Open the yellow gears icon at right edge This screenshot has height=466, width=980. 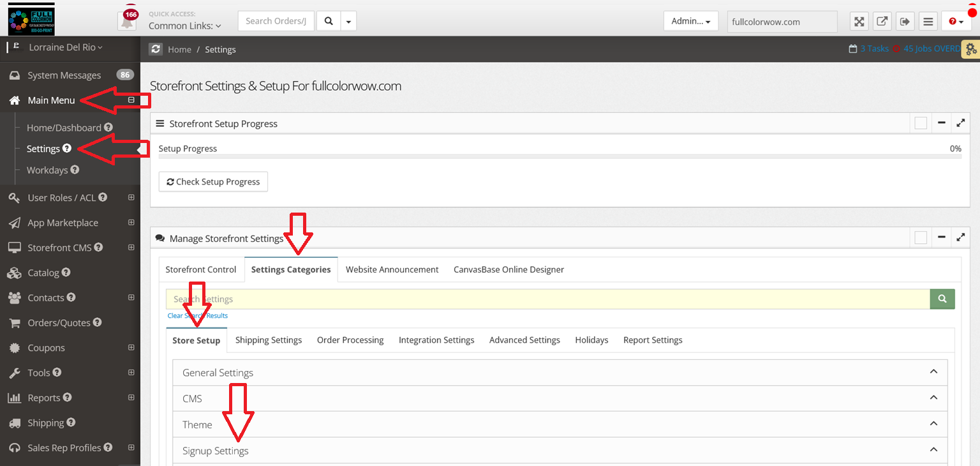pos(970,49)
